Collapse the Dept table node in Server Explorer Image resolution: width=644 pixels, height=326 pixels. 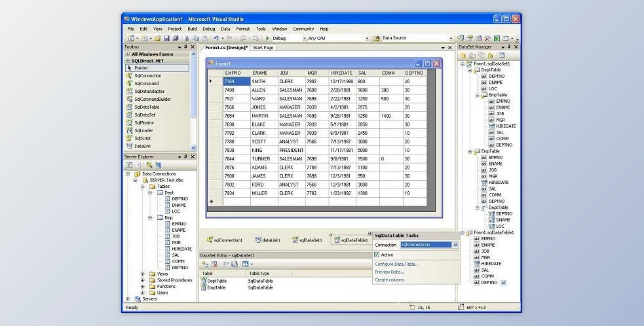(150, 192)
